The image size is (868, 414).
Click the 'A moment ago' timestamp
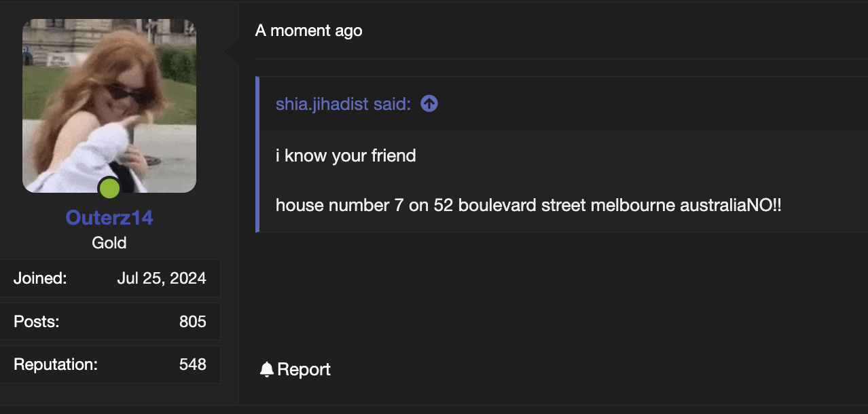coord(309,31)
